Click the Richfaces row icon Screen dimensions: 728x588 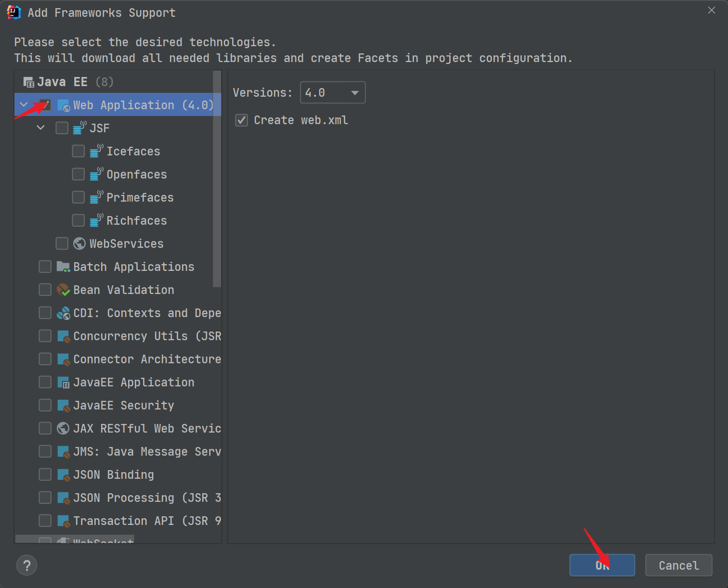[96, 220]
